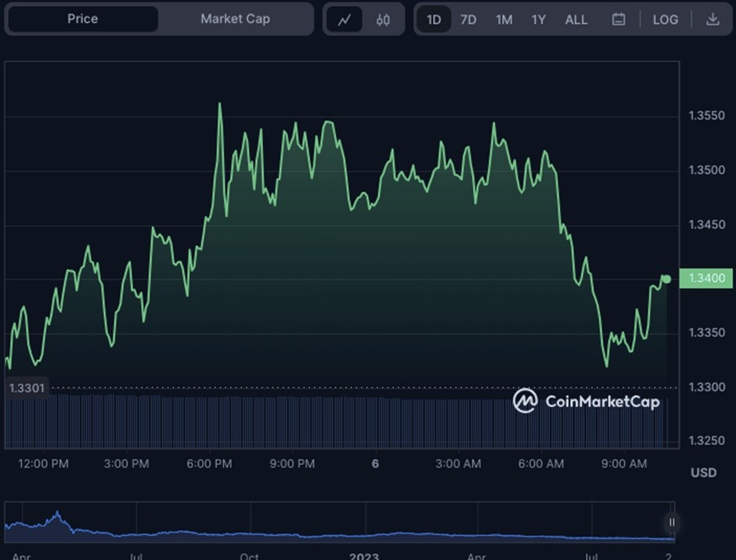The width and height of the screenshot is (736, 560).
Task: Click the 12:00 PM time axis label
Action: [x=43, y=464]
